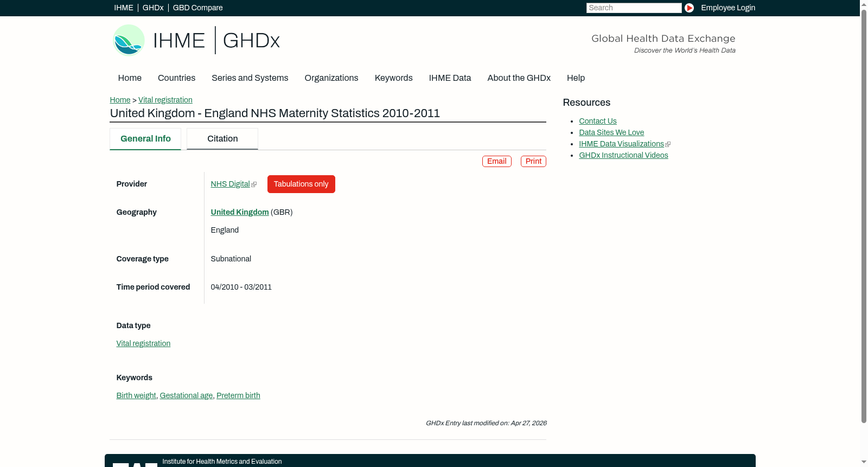The height and width of the screenshot is (467, 868).
Task: Open Contact Us in Resources
Action: coord(598,121)
